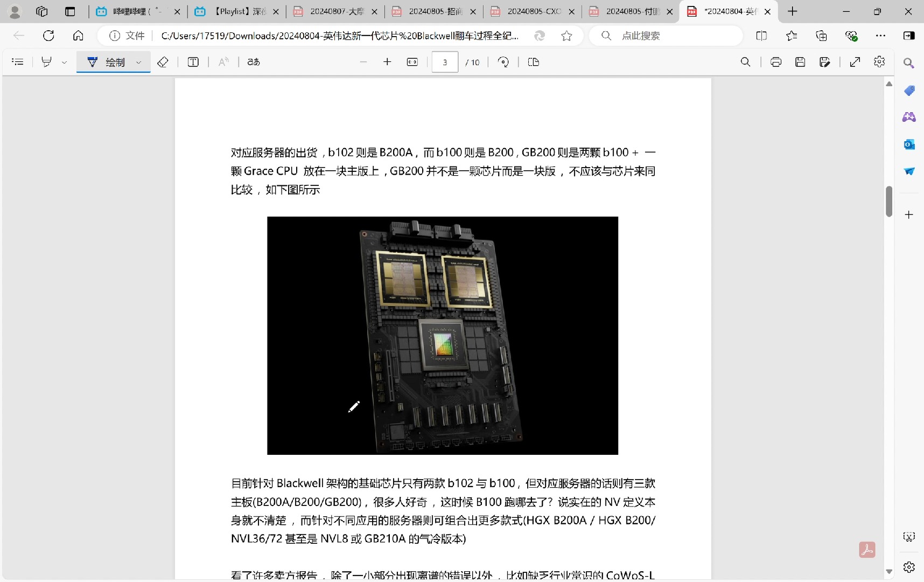Refresh the current page
The height and width of the screenshot is (582, 924).
point(48,36)
